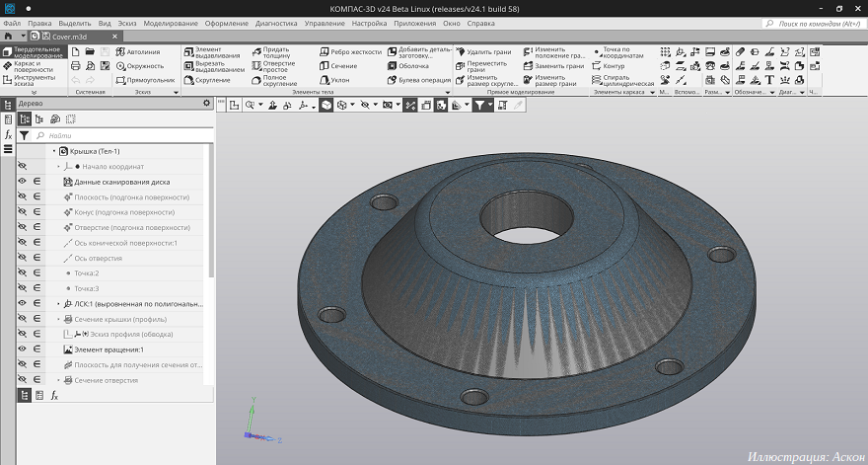Select Каркас и поверхности toolset
Screen dimensions: 868x465
[x=36, y=65]
